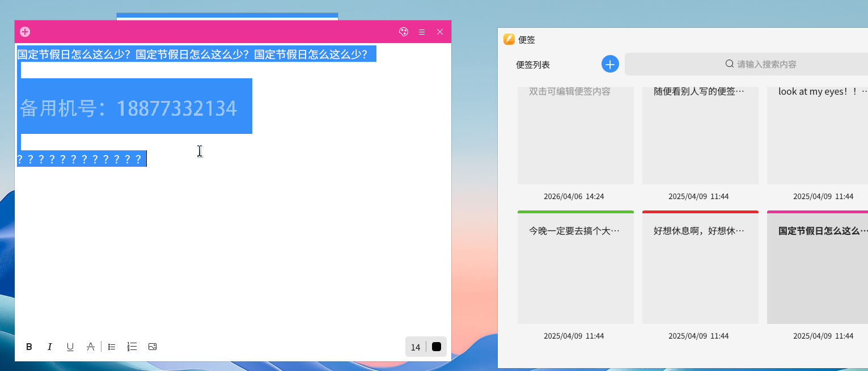This screenshot has width=868, height=371.
Task: Open the note card 双击可编辑便签内容
Action: coord(575,135)
